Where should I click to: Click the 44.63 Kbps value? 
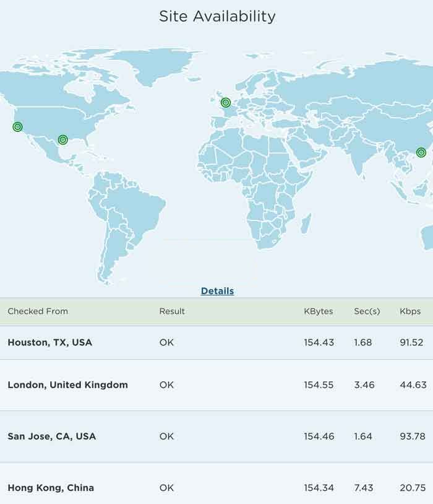point(413,385)
